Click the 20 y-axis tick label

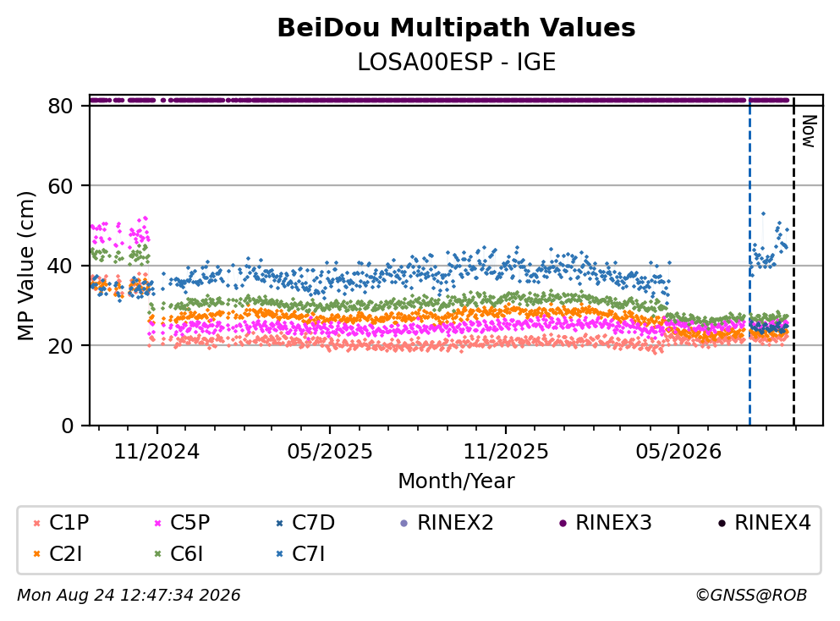[61, 345]
